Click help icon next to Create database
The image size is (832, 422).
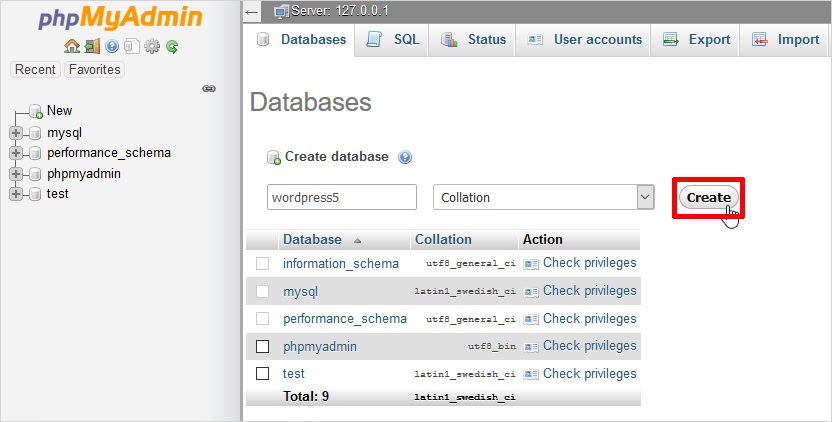pos(405,158)
